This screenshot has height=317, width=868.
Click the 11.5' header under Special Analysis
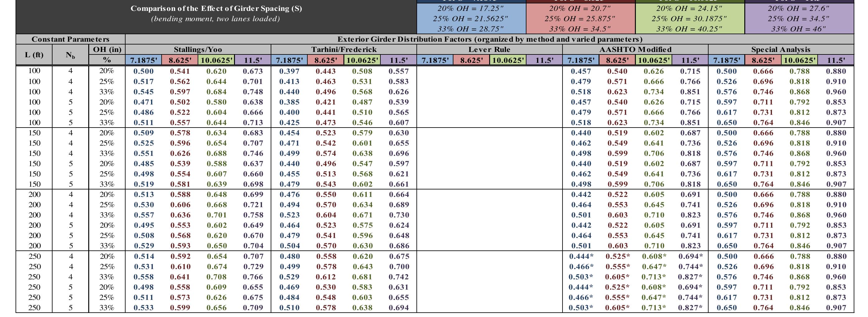click(836, 60)
